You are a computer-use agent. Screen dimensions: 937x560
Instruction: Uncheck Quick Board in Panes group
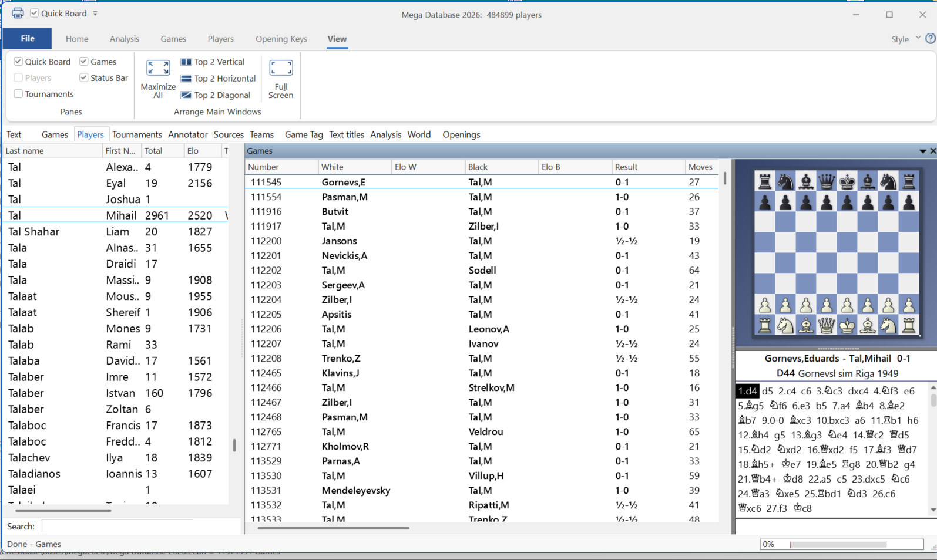18,62
